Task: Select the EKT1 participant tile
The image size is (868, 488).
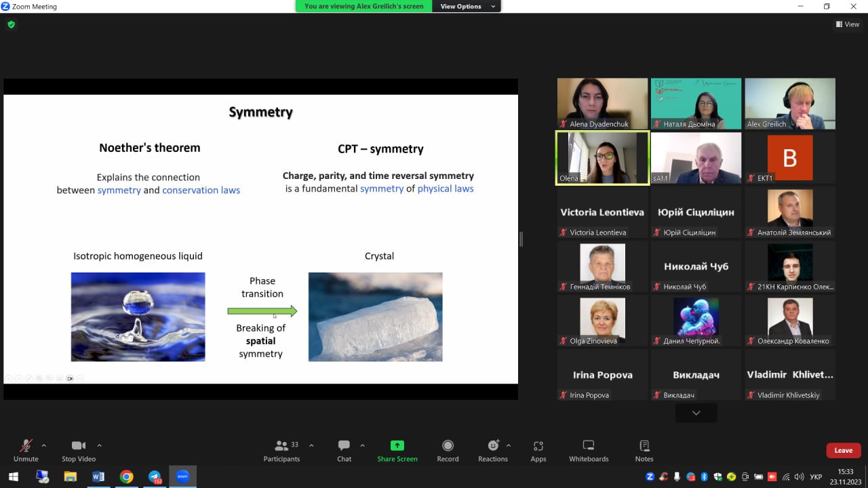Action: click(790, 158)
